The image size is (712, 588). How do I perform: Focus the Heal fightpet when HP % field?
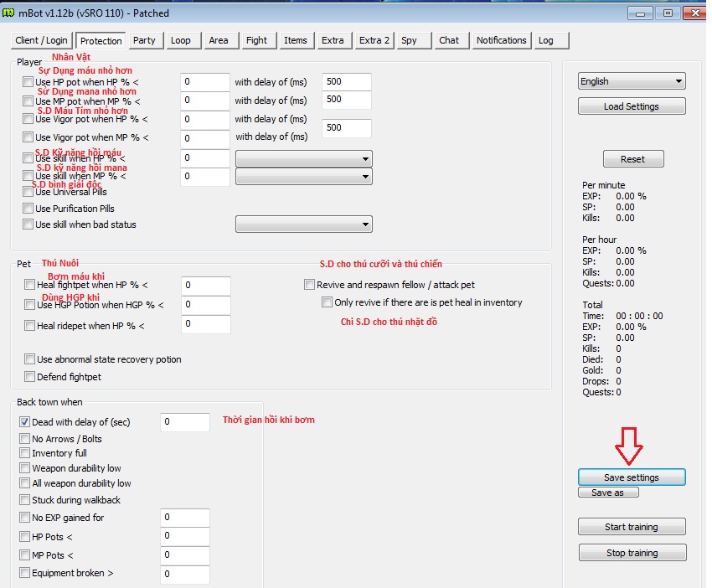pyautogui.click(x=206, y=286)
